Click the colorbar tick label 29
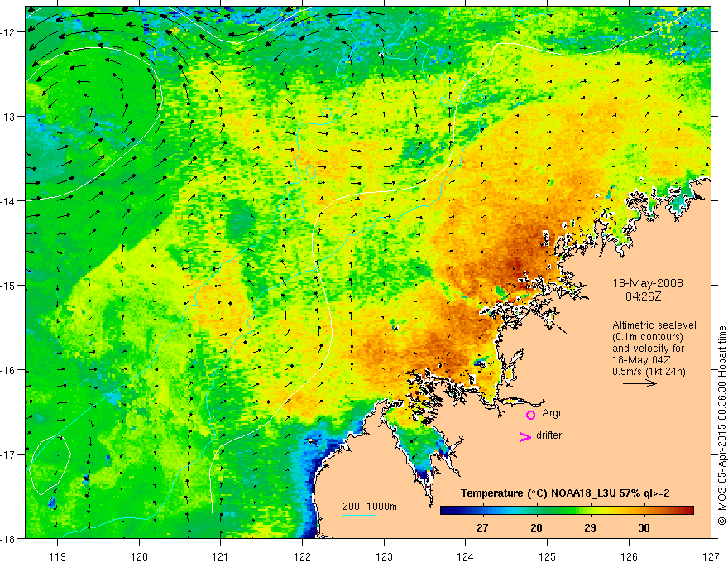The width and height of the screenshot is (728, 563). [590, 527]
